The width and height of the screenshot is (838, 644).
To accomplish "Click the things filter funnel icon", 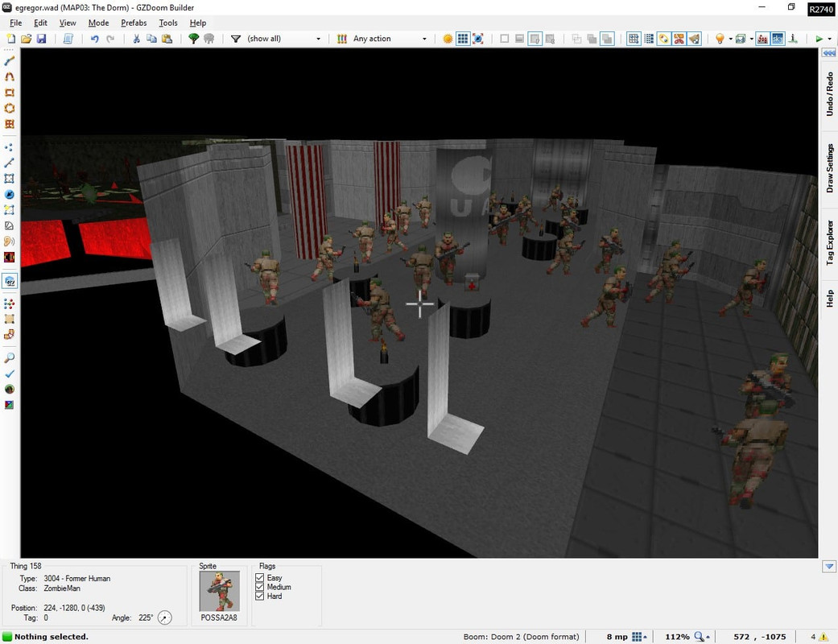I will pos(235,39).
